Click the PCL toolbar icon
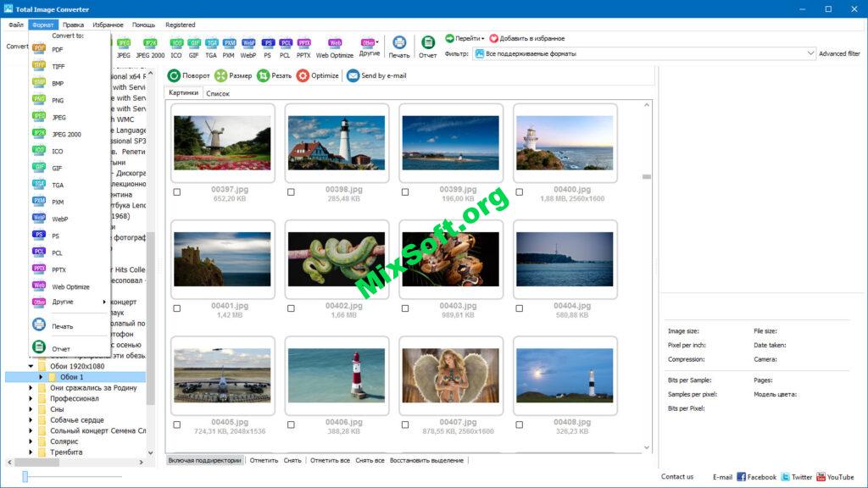This screenshot has height=488, width=868. click(285, 48)
